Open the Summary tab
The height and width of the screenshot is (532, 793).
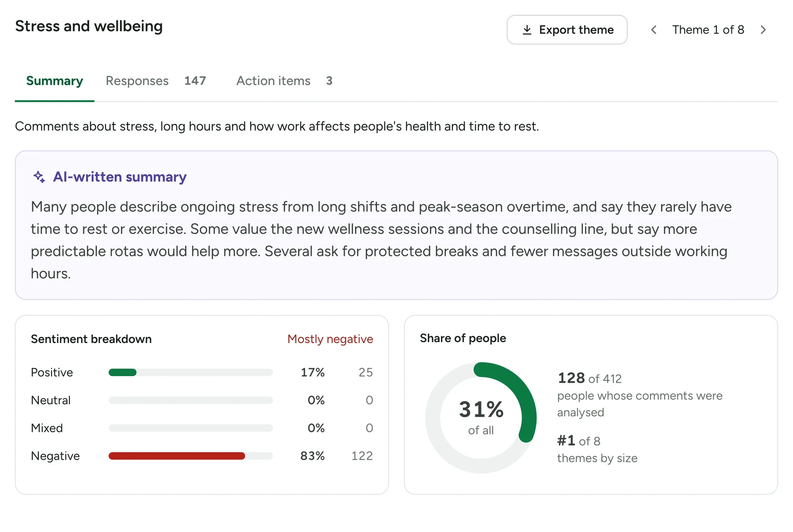point(55,81)
